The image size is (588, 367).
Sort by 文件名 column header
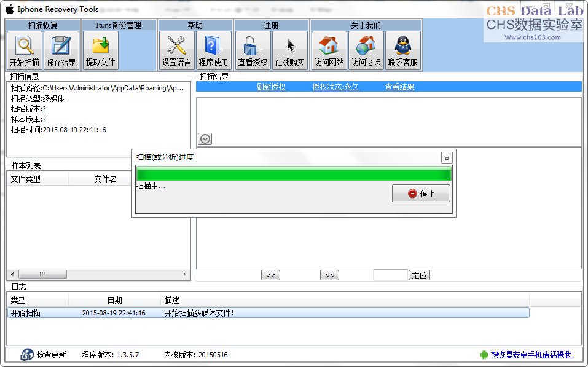pos(105,180)
